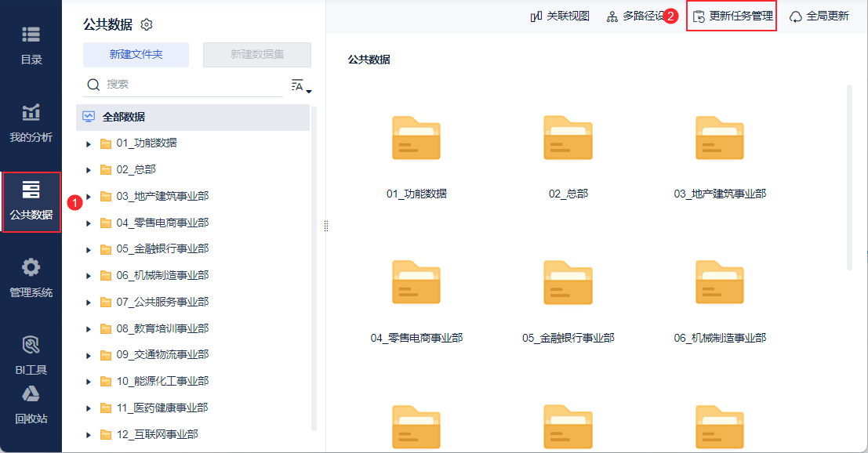Select 04_零售电商事业部 in the tree
This screenshot has width=868, height=453.
pyautogui.click(x=163, y=223)
